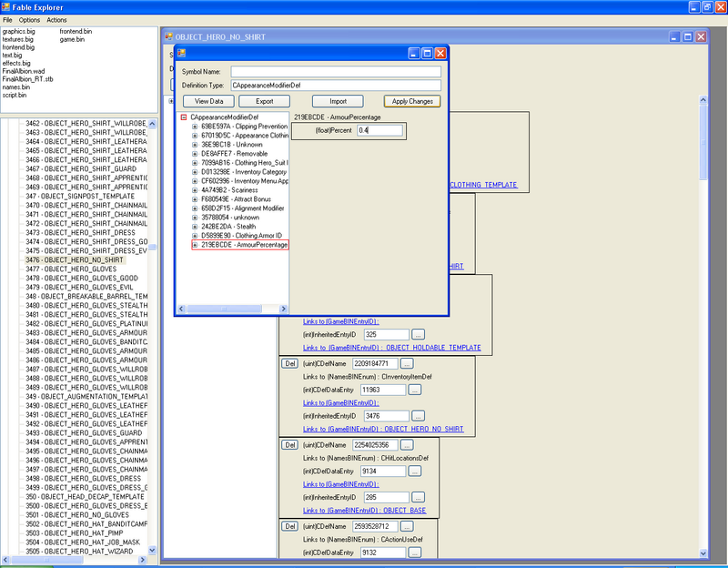Select the F680549E Attract Bonus tree item
The width and height of the screenshot is (728, 568).
pyautogui.click(x=236, y=199)
